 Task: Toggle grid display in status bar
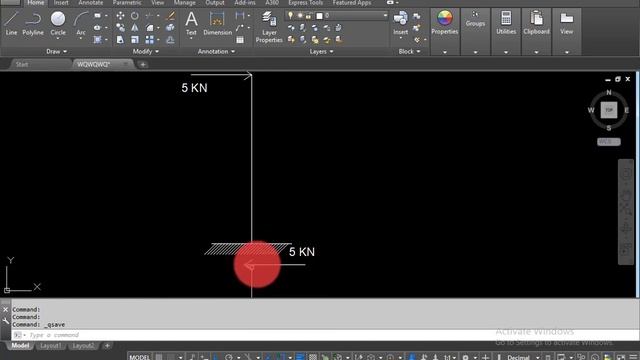click(x=159, y=357)
